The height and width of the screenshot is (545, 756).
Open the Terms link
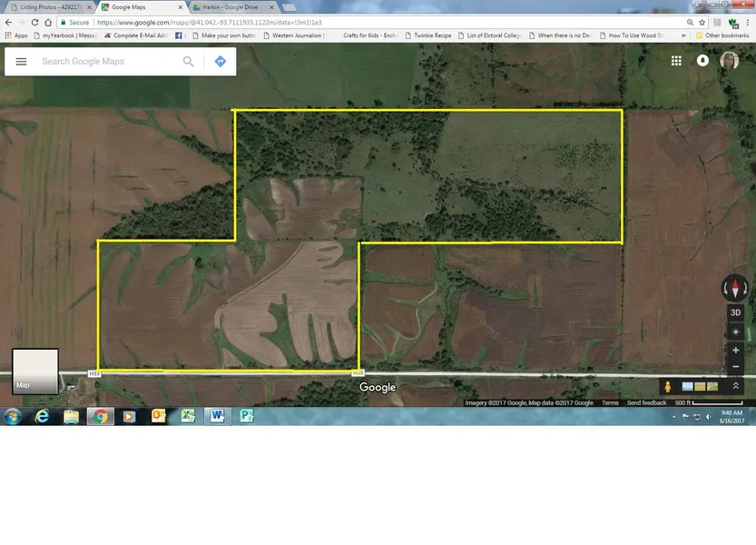coord(610,403)
